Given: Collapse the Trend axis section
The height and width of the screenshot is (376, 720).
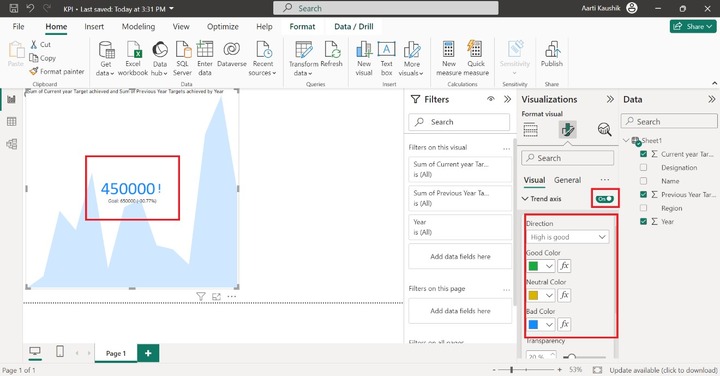Looking at the screenshot, I should point(525,199).
